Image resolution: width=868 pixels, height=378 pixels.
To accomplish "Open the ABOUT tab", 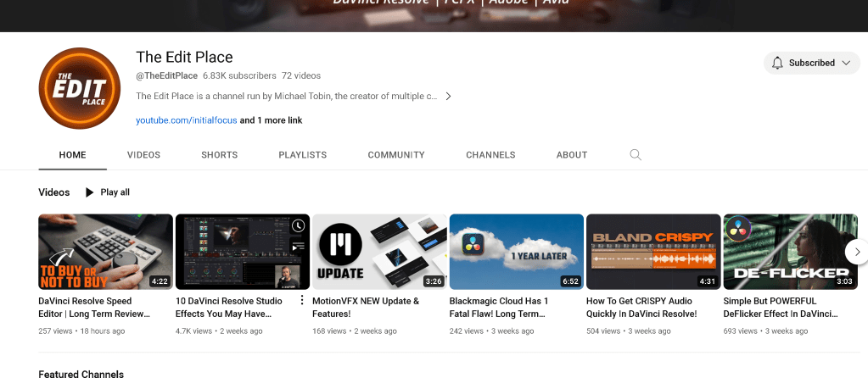I will click(x=572, y=155).
